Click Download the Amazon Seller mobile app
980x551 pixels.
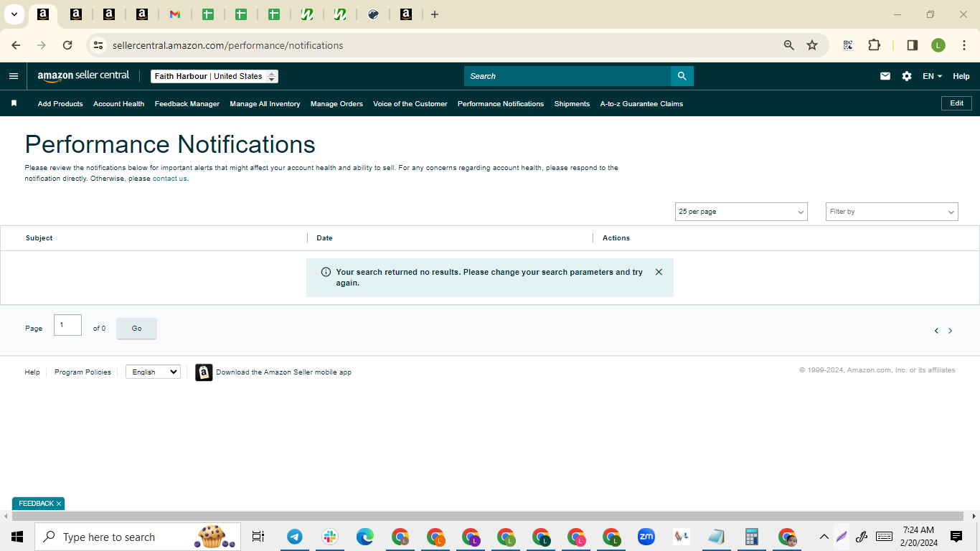click(283, 372)
